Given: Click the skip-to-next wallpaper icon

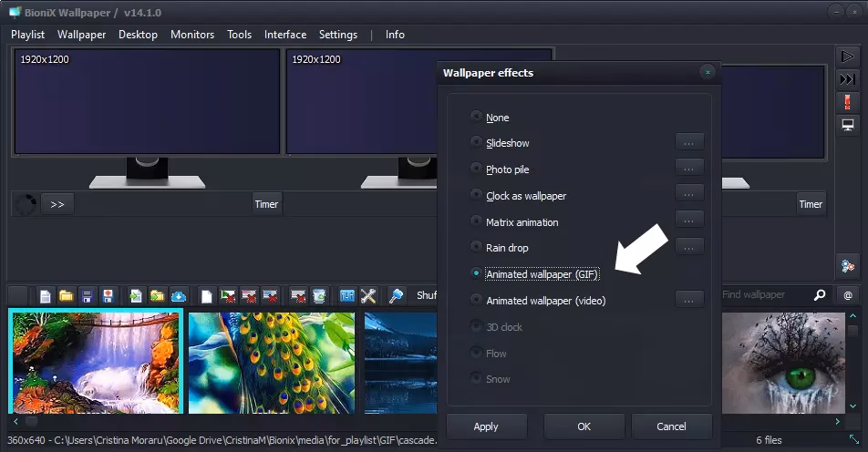Looking at the screenshot, I should [x=848, y=79].
